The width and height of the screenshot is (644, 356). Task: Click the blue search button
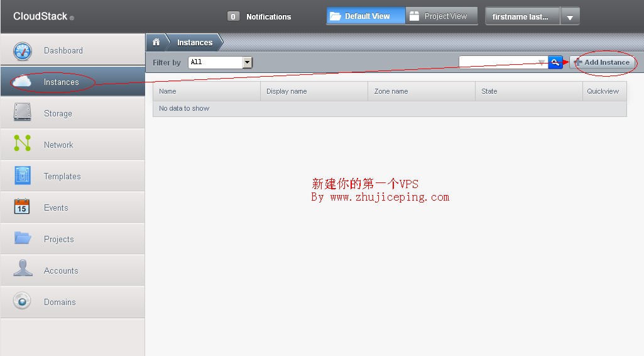click(555, 62)
